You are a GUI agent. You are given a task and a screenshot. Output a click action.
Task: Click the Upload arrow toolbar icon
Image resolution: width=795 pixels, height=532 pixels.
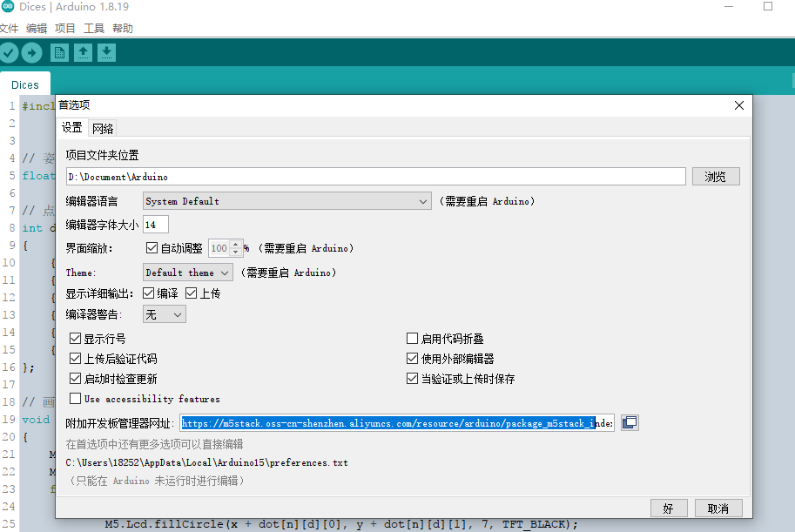[x=31, y=53]
